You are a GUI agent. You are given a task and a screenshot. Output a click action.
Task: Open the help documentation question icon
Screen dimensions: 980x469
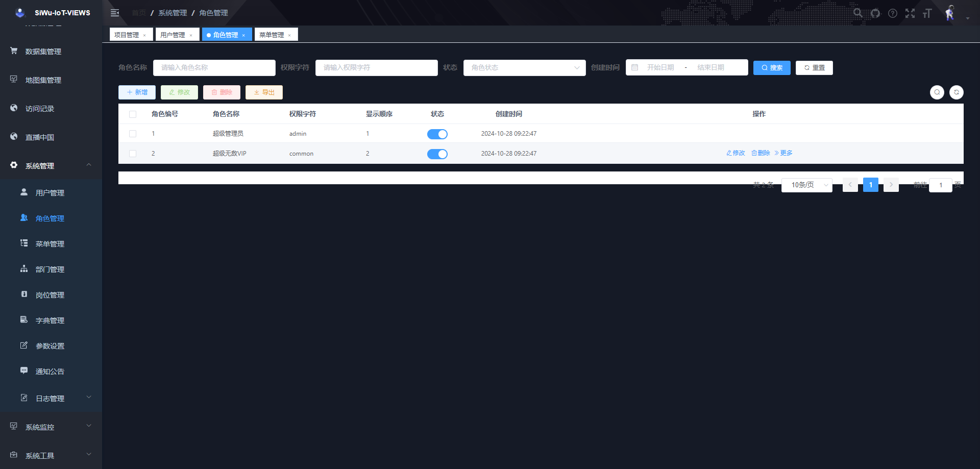click(893, 13)
